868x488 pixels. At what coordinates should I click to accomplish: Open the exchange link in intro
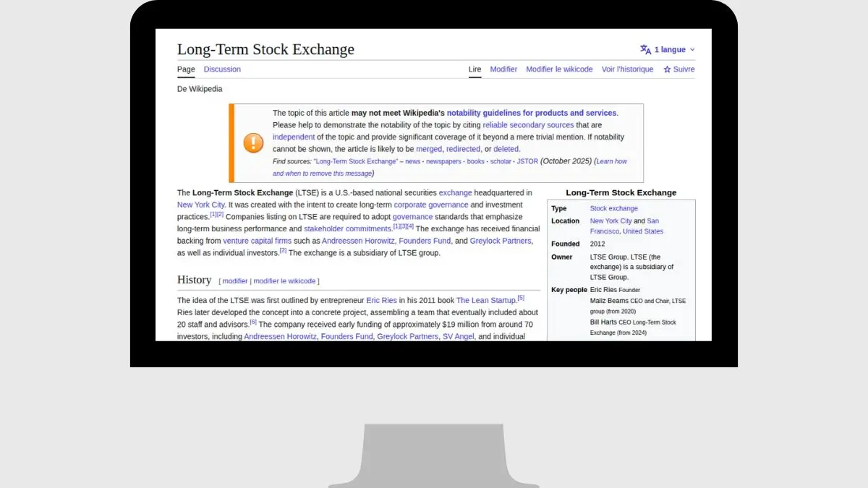click(x=455, y=193)
